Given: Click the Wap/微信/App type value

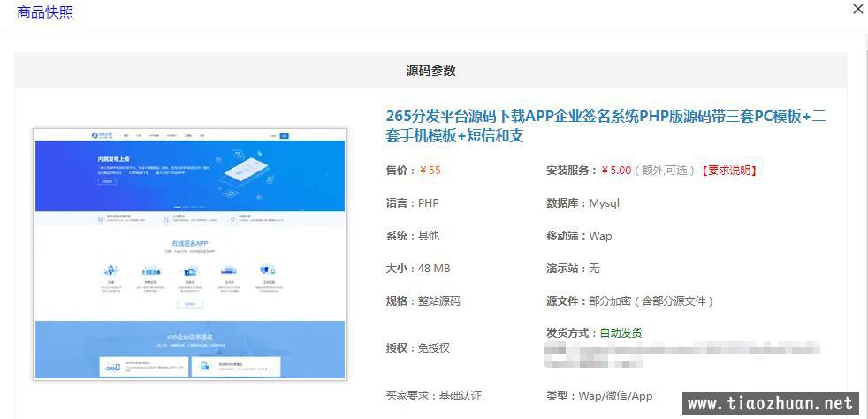Looking at the screenshot, I should (615, 396).
